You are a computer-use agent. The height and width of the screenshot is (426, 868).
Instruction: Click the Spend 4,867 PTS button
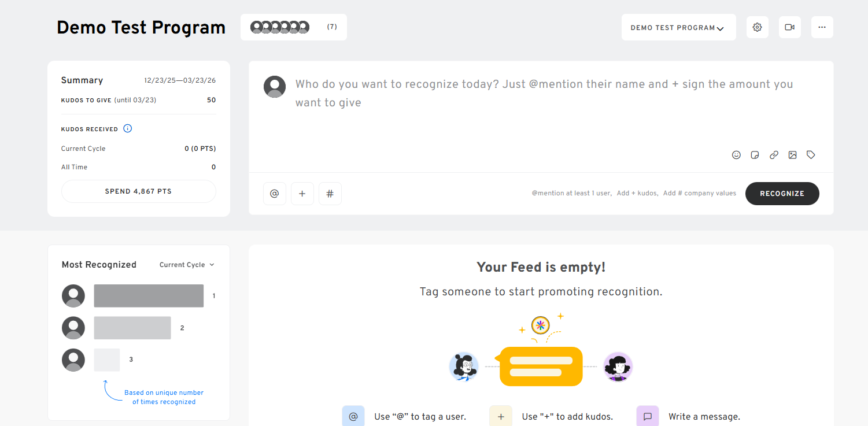click(138, 191)
